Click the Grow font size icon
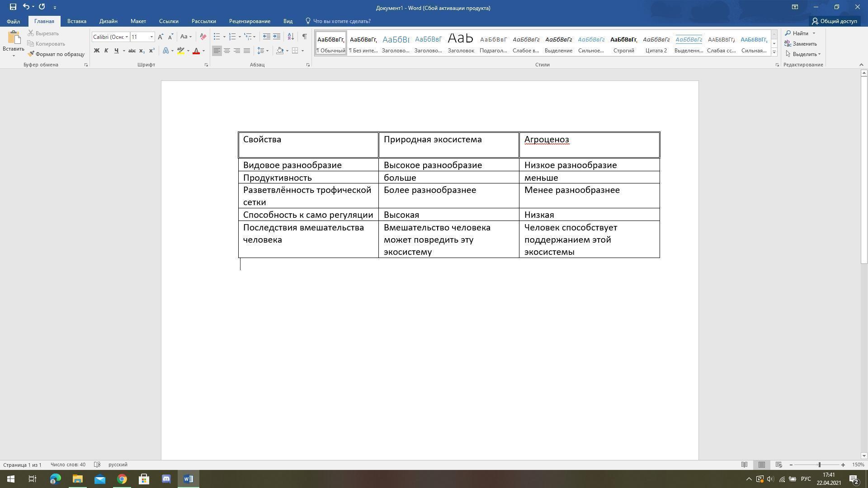This screenshot has height=488, width=868. tap(160, 37)
